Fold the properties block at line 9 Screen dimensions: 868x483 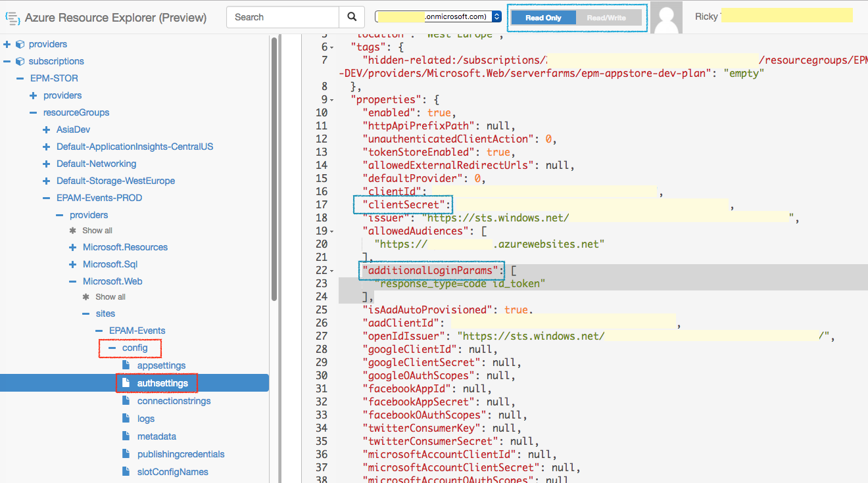click(332, 100)
